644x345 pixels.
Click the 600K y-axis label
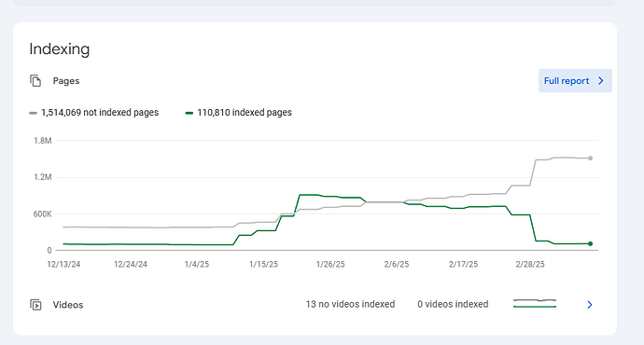(x=43, y=214)
